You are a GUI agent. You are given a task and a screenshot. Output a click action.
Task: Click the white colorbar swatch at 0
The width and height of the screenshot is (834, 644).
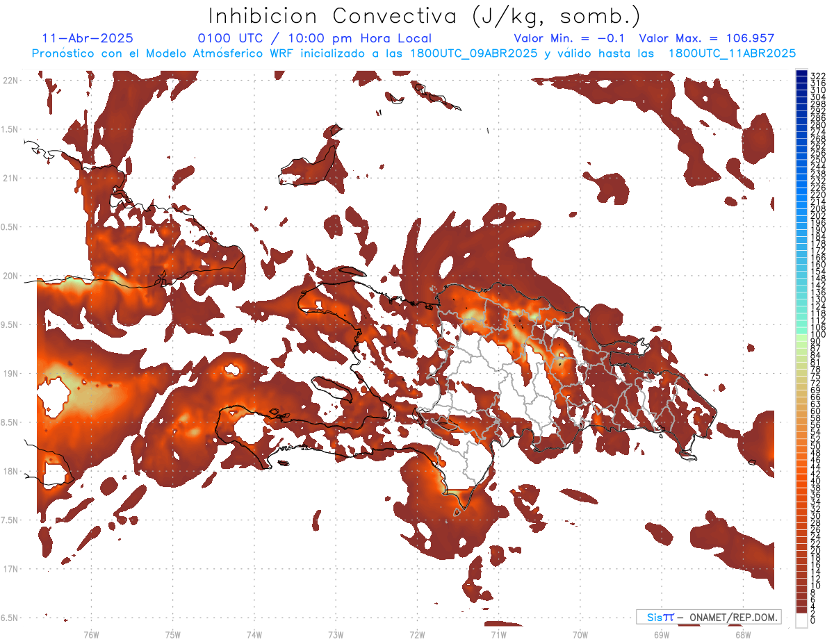click(802, 620)
